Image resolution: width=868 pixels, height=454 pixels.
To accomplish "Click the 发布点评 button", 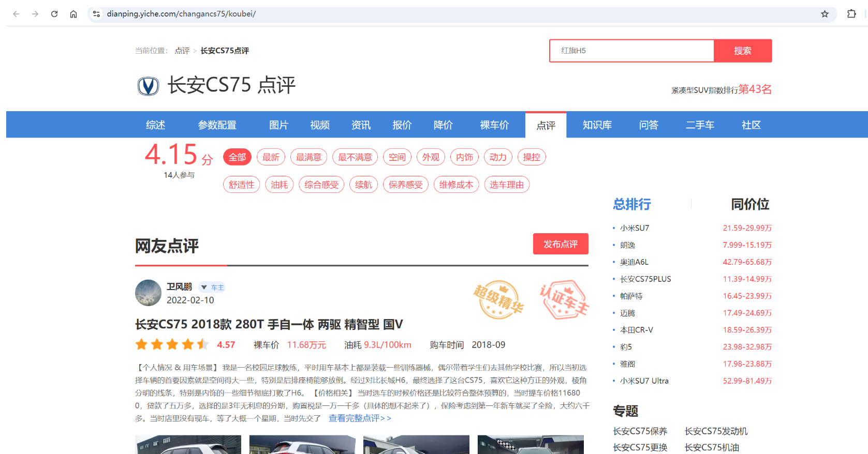I will click(561, 244).
